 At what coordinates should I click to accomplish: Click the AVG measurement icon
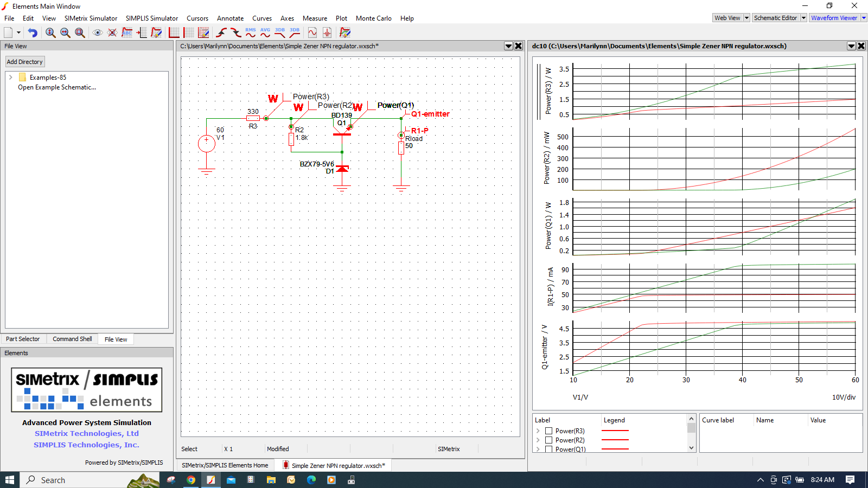click(265, 33)
